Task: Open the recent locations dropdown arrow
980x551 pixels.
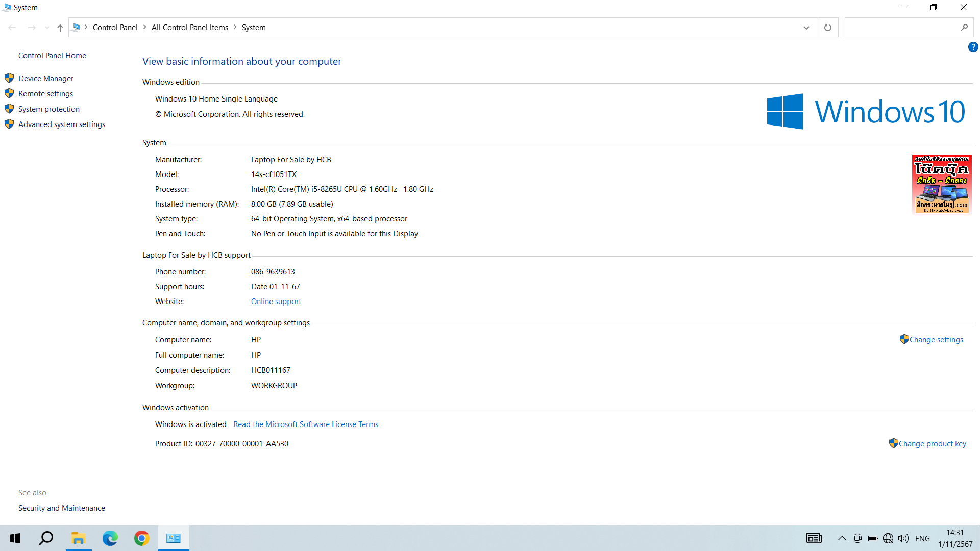Action: 47,28
